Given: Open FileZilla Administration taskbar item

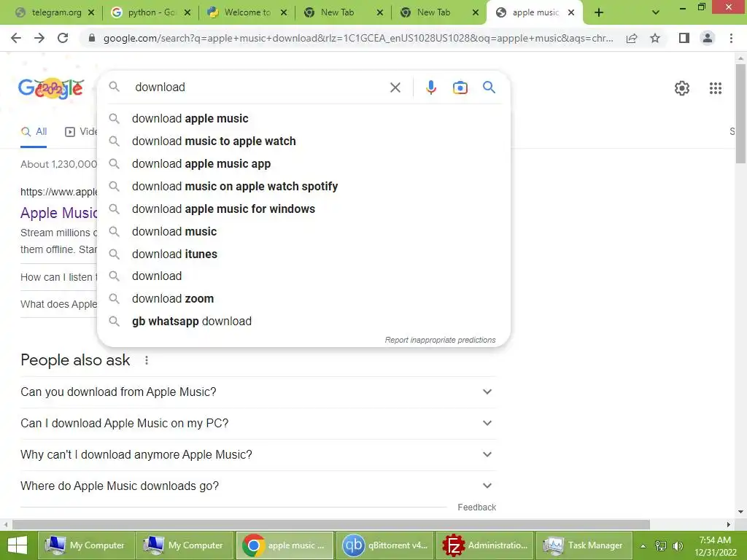Looking at the screenshot, I should (484, 545).
